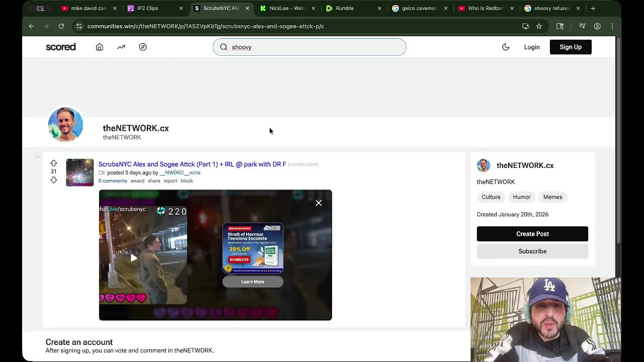Screen dimensions: 644x362
Task: Go back in browser history
Action: (x=31, y=26)
